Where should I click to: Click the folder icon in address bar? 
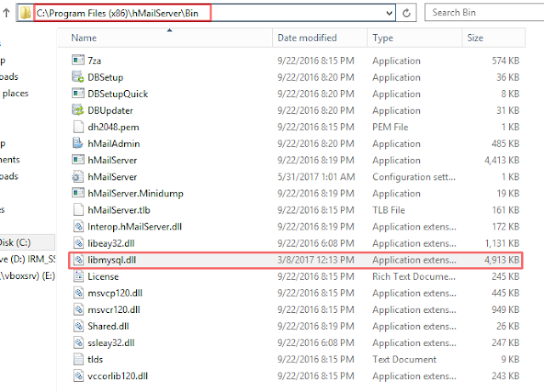point(25,14)
